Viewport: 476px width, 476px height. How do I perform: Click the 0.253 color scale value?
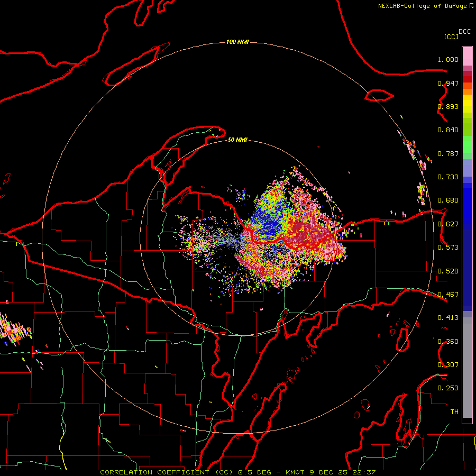[448, 388]
